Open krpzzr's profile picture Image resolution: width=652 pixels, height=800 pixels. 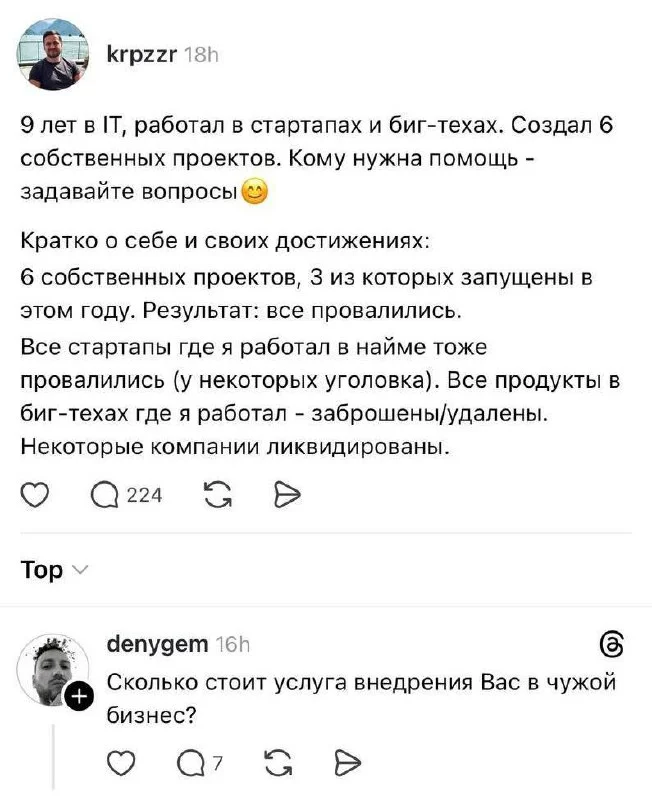point(55,55)
